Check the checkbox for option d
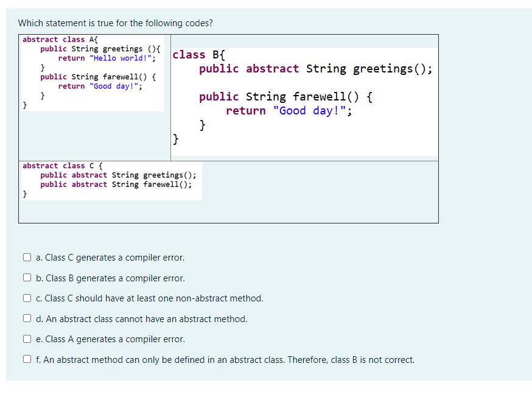Viewport: 532px width, 397px height. [27, 318]
